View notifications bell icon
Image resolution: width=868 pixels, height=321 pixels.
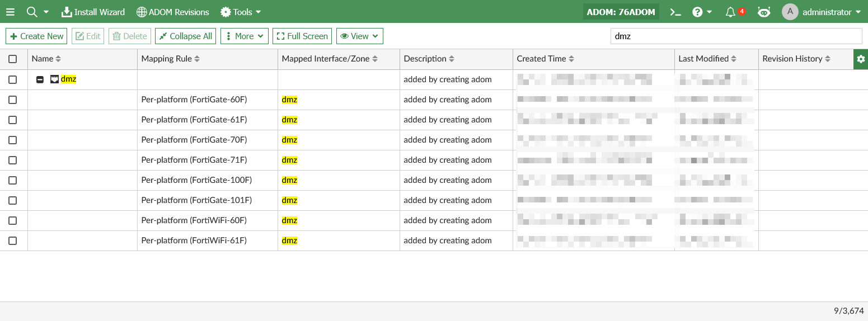730,12
